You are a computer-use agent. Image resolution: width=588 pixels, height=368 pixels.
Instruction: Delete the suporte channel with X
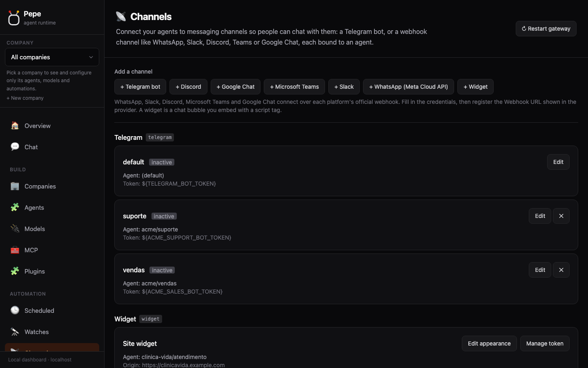pos(561,216)
